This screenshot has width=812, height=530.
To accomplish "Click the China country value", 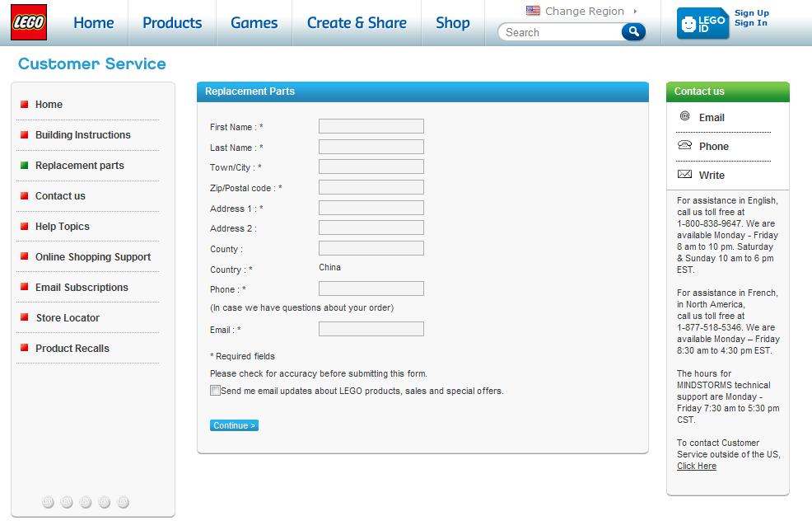I will (330, 267).
